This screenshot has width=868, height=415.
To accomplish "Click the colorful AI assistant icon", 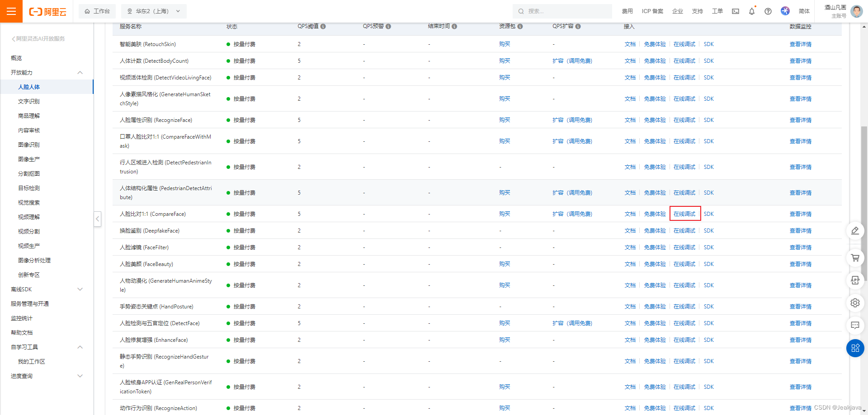I will [785, 11].
